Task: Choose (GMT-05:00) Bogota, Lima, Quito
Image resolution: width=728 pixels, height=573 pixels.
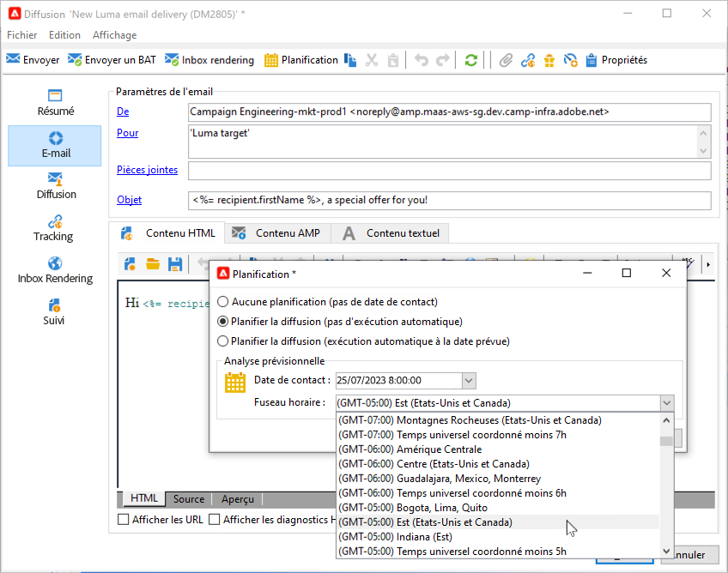Action: [x=497, y=508]
